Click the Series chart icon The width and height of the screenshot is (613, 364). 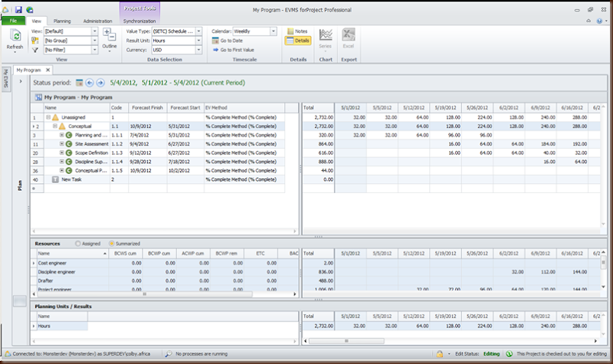point(326,35)
